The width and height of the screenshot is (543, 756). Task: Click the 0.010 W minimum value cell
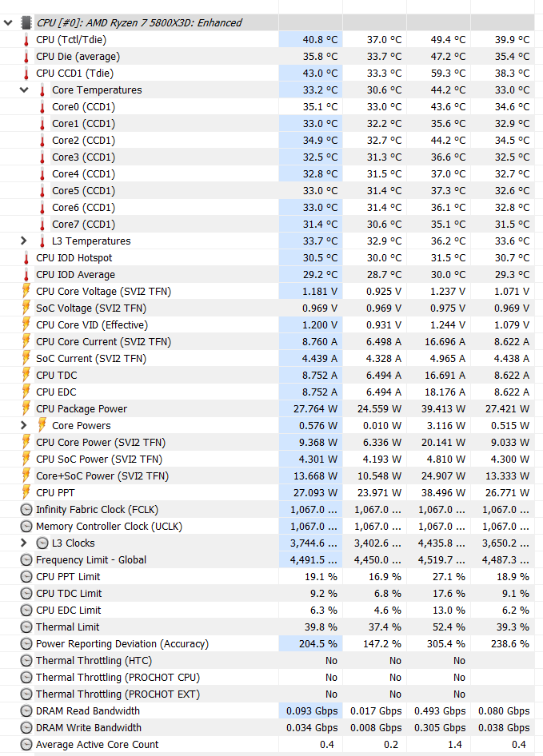[374, 426]
